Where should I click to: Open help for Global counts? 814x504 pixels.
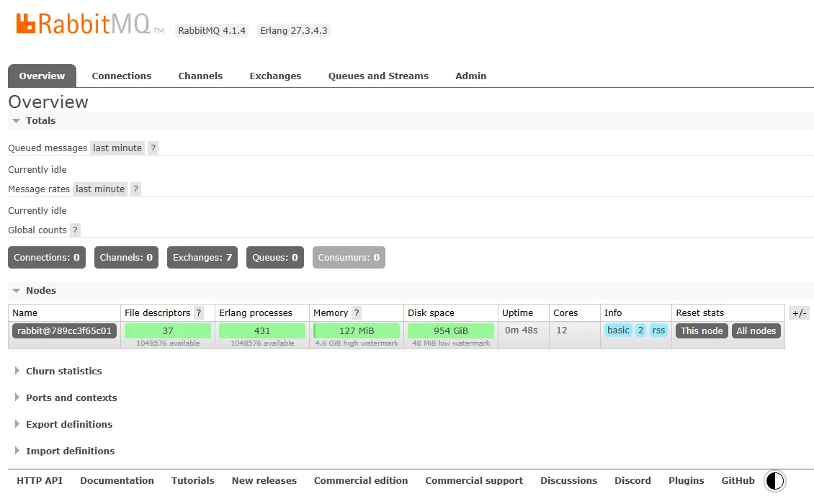tap(75, 230)
